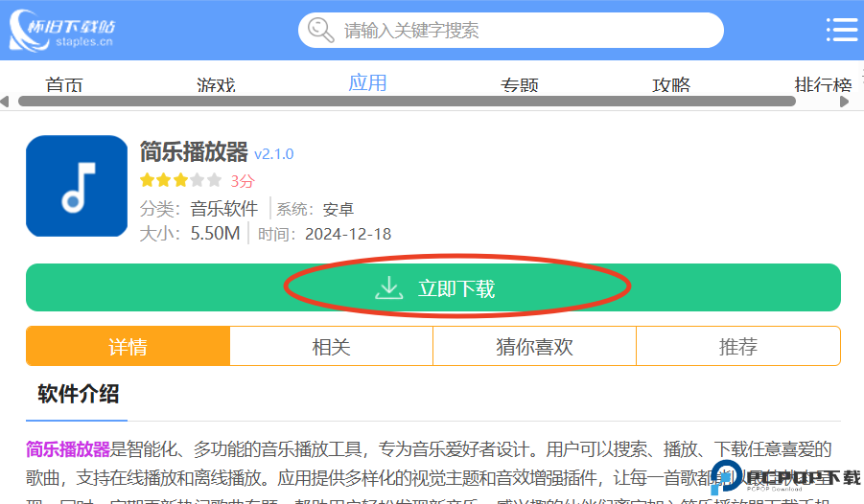Image resolution: width=864 pixels, height=504 pixels.
Task: Click the 简乐播放器 app title
Action: pos(194,152)
